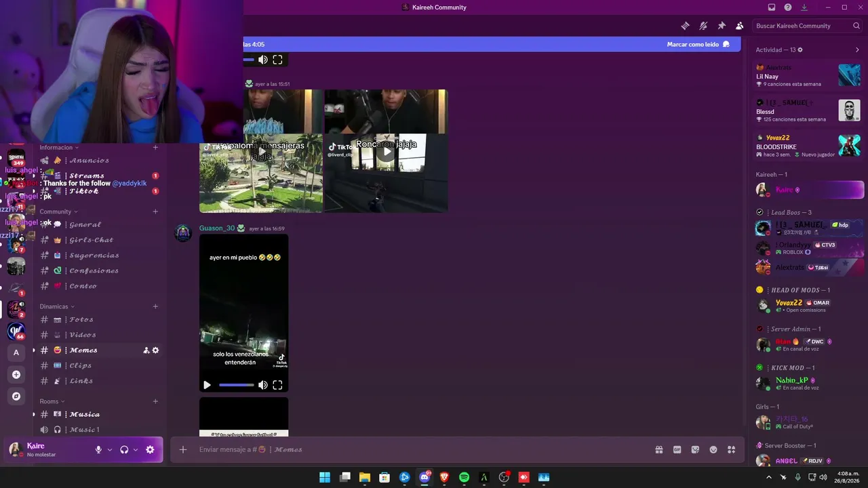Collapse the Rooms category
Viewport: 868px width, 488px height.
click(x=52, y=401)
